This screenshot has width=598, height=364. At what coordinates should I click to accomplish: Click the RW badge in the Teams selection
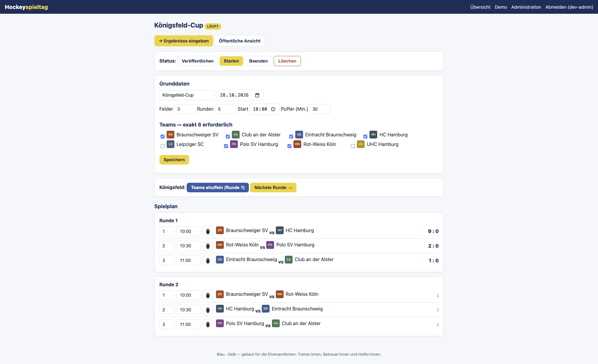point(297,144)
